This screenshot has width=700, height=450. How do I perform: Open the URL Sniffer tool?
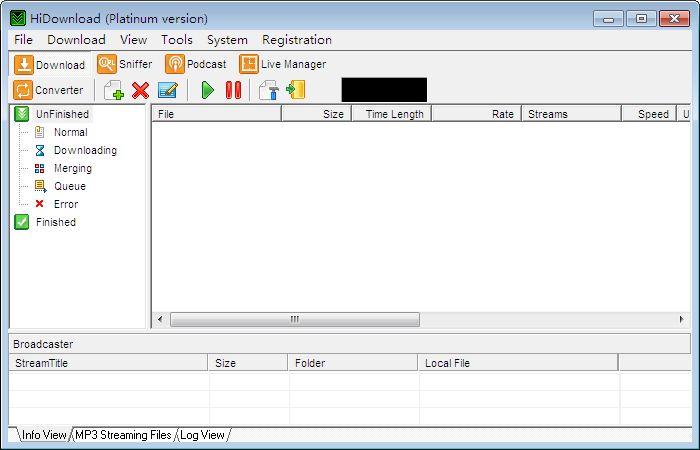coord(125,64)
